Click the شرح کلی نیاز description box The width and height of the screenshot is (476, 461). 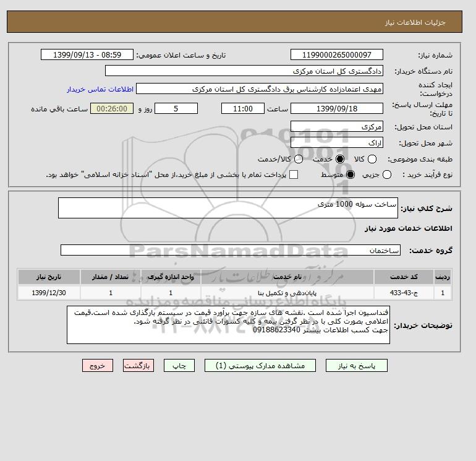[228, 208]
